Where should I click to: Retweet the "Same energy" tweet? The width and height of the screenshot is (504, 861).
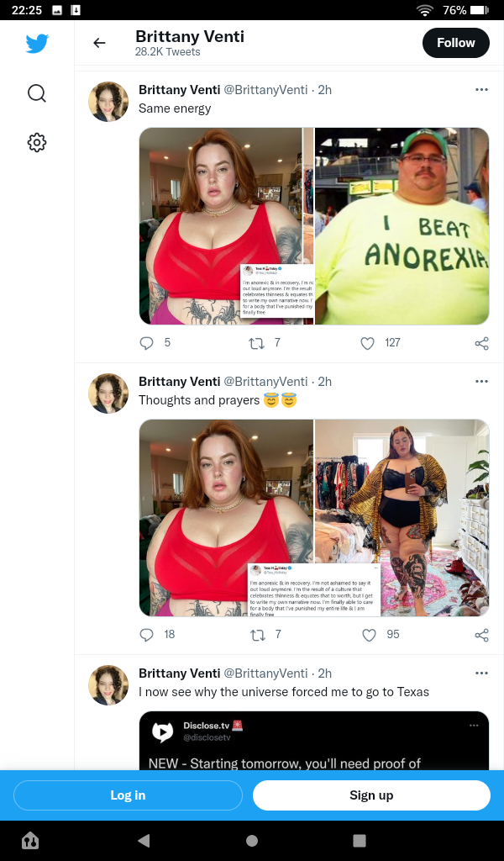[257, 343]
